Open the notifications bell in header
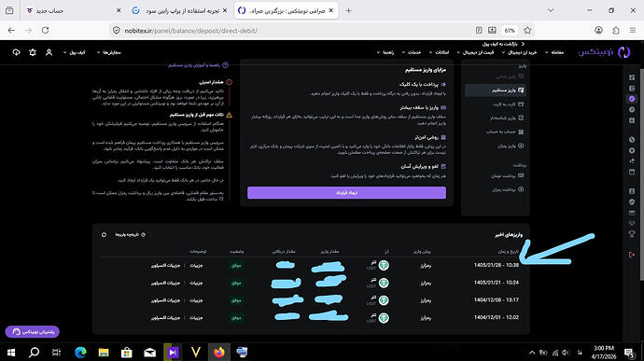The image size is (644, 361). point(33,52)
